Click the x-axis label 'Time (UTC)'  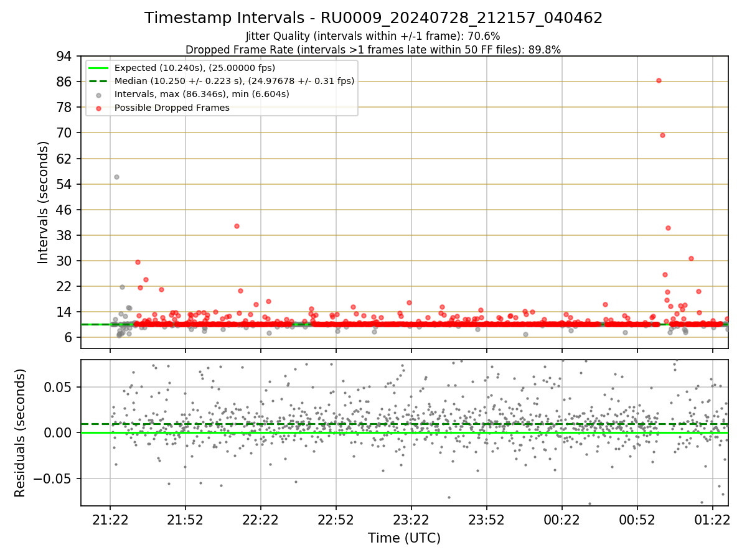coord(404,538)
